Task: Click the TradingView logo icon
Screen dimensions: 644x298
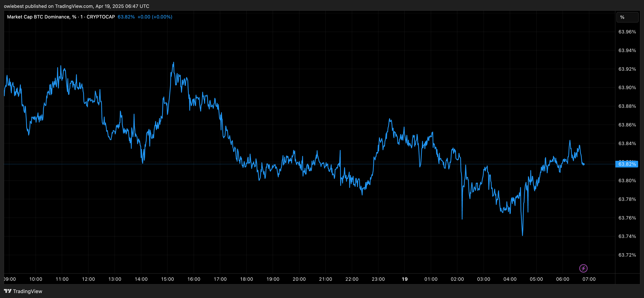Action: [8, 291]
